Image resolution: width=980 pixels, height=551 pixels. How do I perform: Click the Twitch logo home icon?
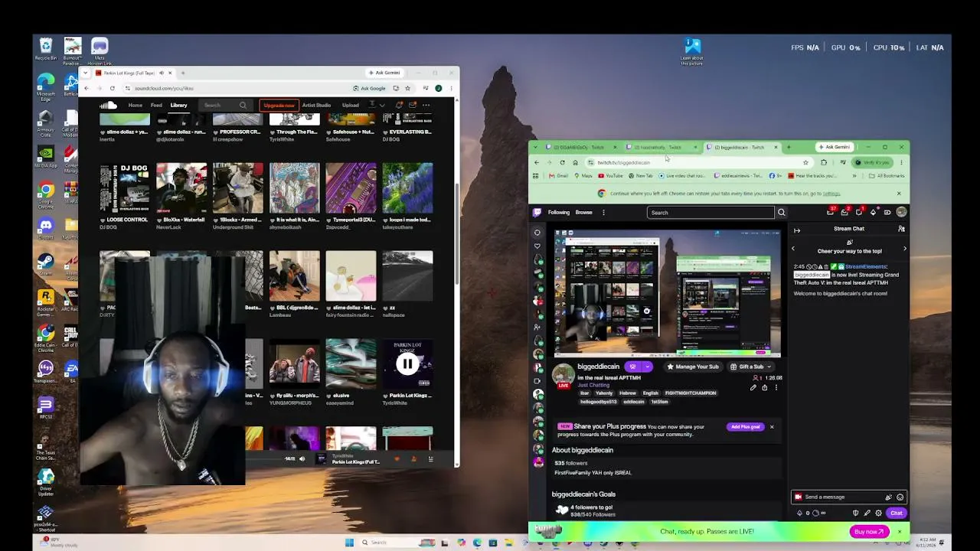click(537, 212)
